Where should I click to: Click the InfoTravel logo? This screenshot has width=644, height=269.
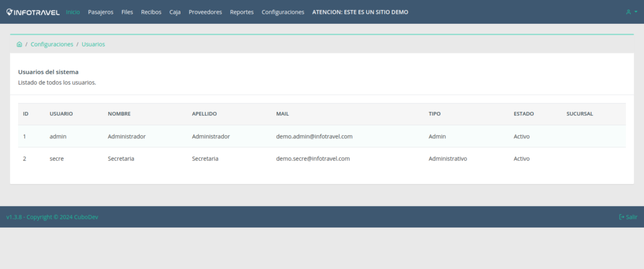point(33,13)
